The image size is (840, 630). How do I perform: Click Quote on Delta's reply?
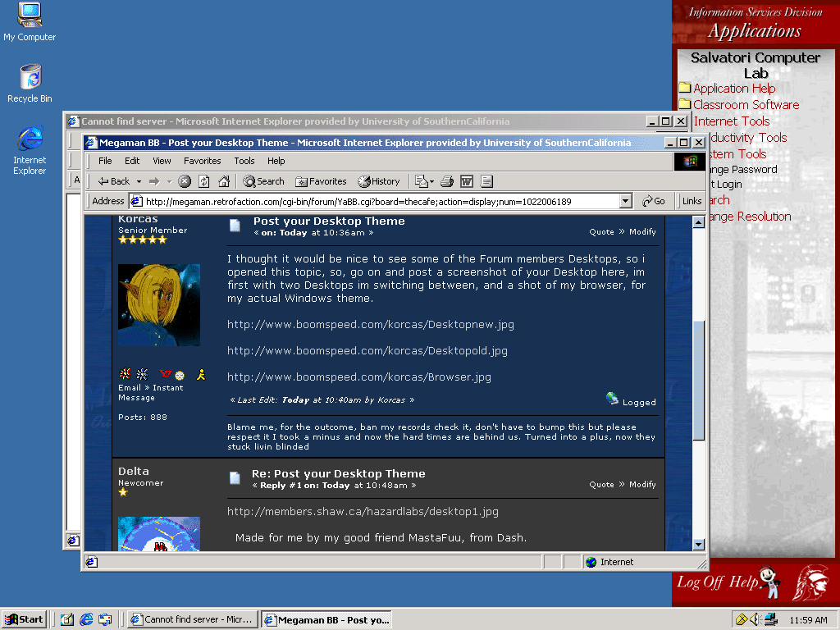pos(601,484)
